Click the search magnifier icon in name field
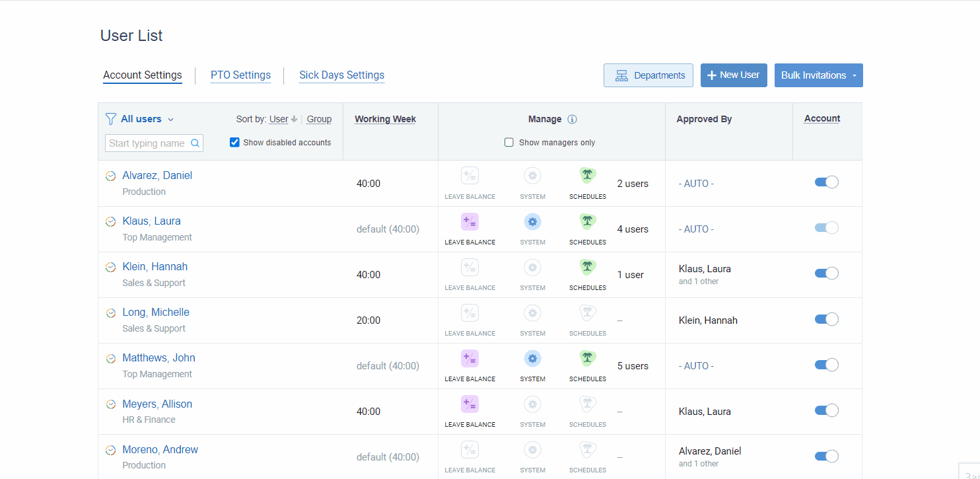Image resolution: width=980 pixels, height=479 pixels. (195, 143)
